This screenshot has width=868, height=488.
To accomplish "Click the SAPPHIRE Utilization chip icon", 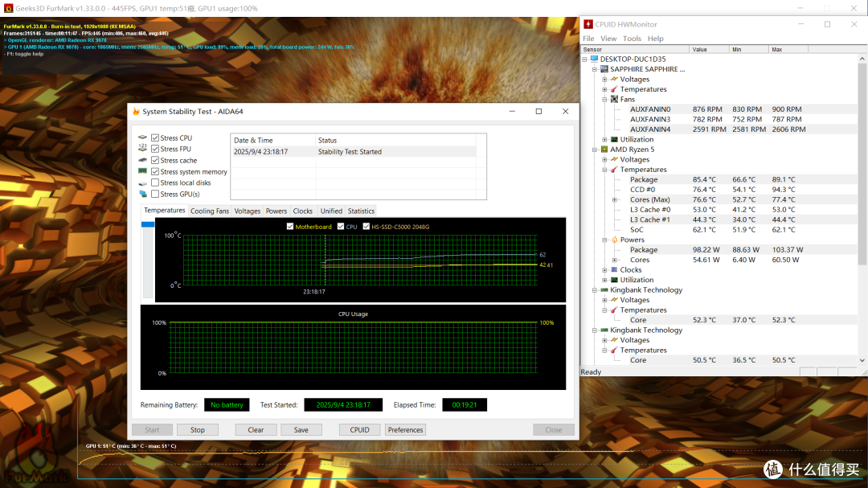I will (x=614, y=140).
